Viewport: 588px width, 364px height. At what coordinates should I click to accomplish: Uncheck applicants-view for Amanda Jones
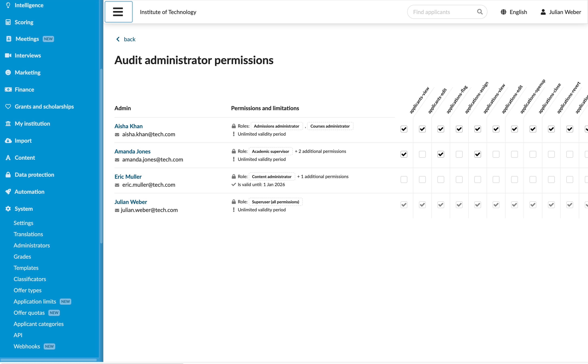tap(404, 154)
